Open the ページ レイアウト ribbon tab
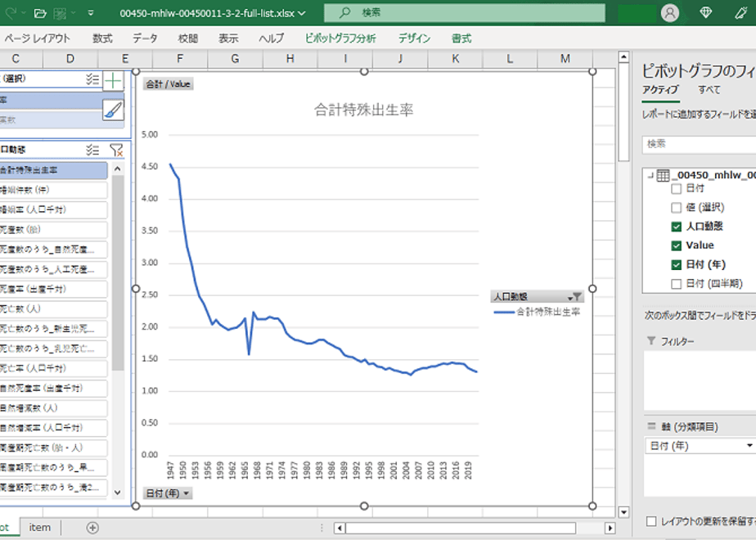 pos(37,38)
